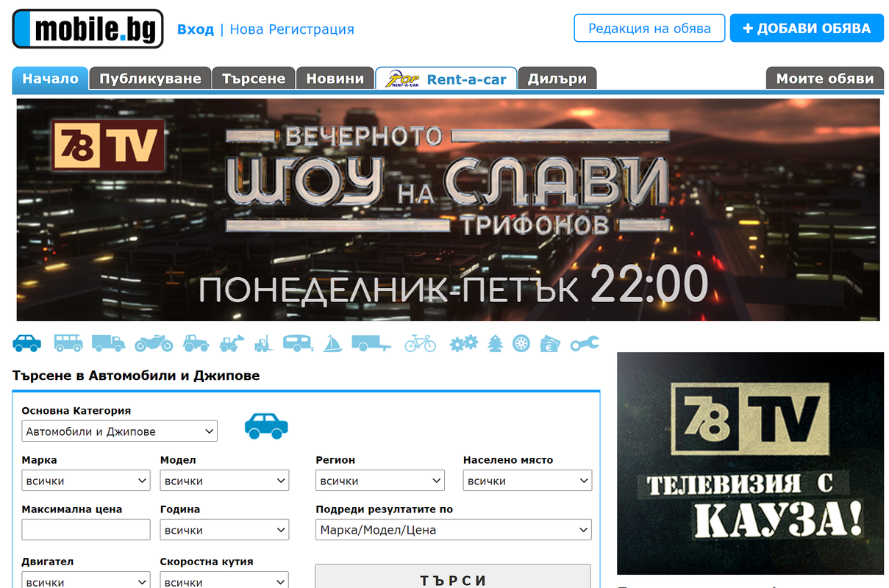Open the Марка dropdown
This screenshot has width=889, height=588.
(x=86, y=481)
